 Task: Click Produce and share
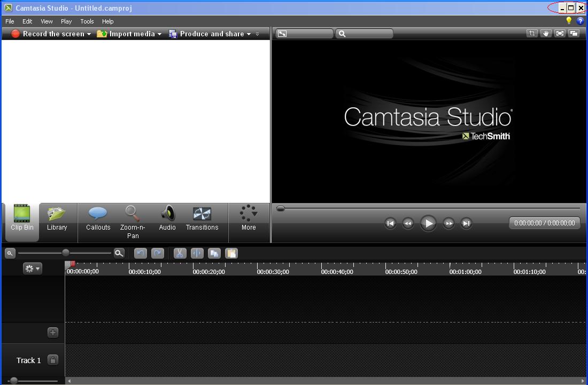pos(206,34)
